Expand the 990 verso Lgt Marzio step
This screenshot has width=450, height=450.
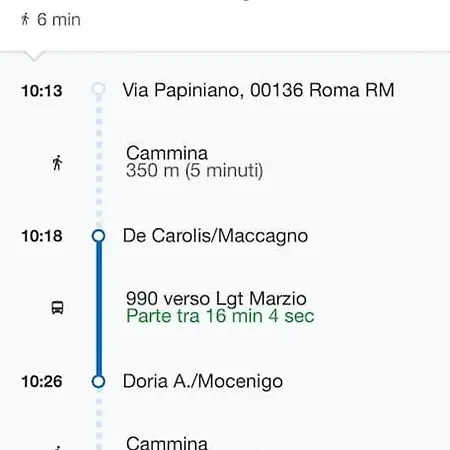pyautogui.click(x=220, y=307)
